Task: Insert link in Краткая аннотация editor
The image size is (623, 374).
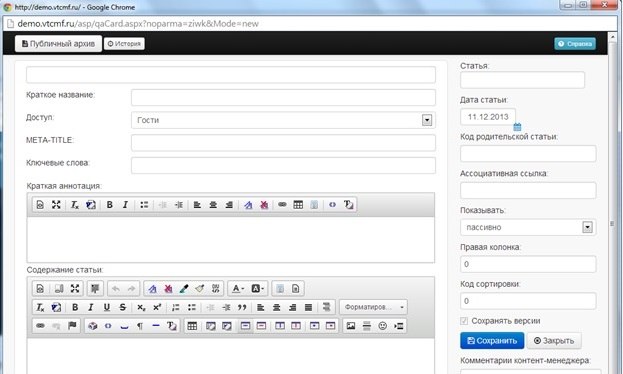Action: point(282,205)
